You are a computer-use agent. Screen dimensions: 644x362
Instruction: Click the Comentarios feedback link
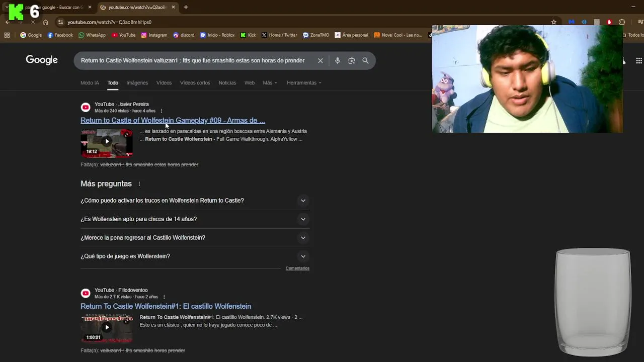297,268
